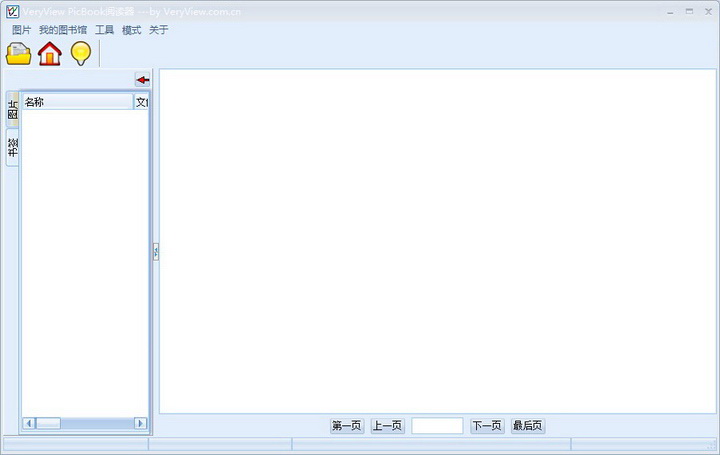This screenshot has width=720, height=455.
Task: Open the 图片 menu
Action: click(x=21, y=30)
